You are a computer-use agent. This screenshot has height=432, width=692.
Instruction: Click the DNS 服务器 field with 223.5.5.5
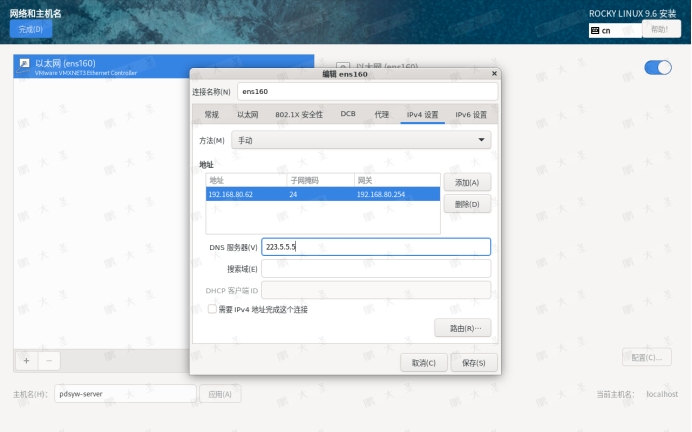pyautogui.click(x=376, y=247)
